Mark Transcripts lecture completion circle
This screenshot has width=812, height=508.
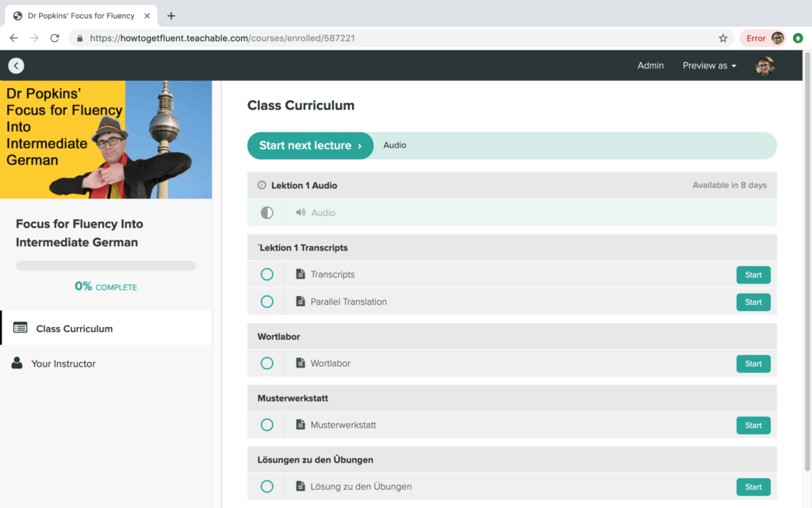pos(267,275)
